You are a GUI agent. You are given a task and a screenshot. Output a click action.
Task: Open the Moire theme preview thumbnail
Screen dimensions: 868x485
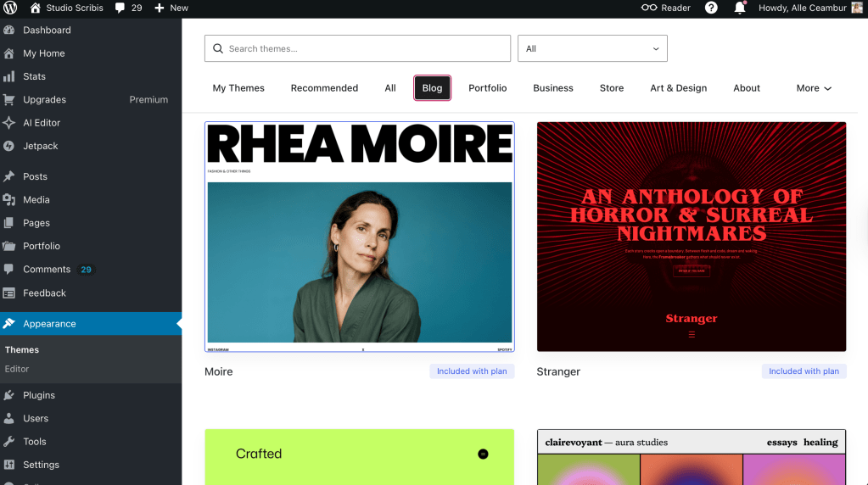coord(359,237)
